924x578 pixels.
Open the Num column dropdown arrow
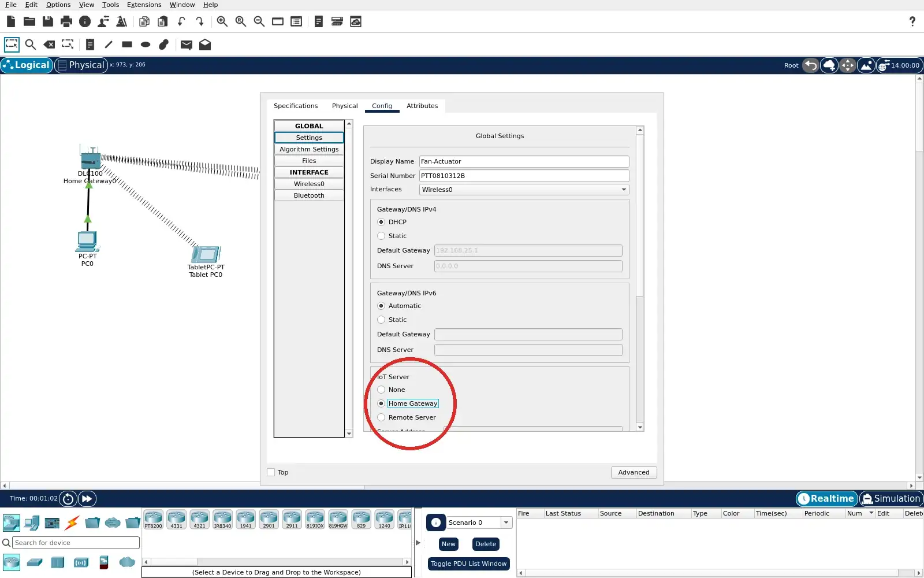tap(871, 513)
